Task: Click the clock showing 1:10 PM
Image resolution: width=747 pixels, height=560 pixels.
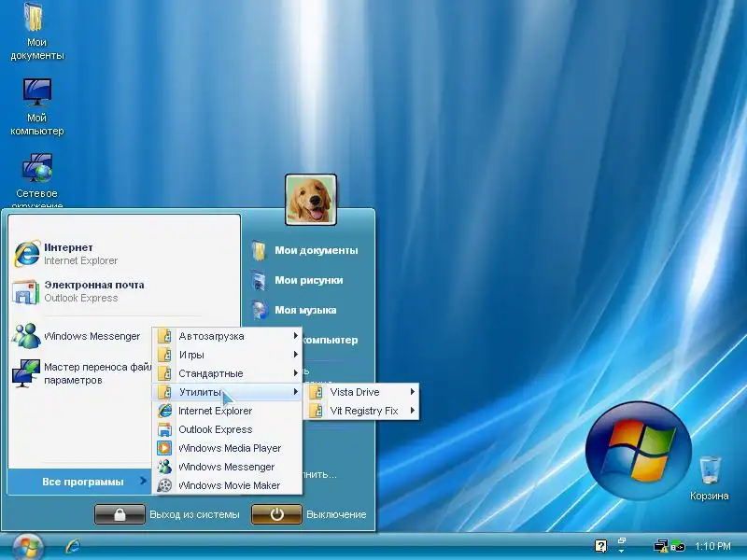Action: (x=712, y=546)
